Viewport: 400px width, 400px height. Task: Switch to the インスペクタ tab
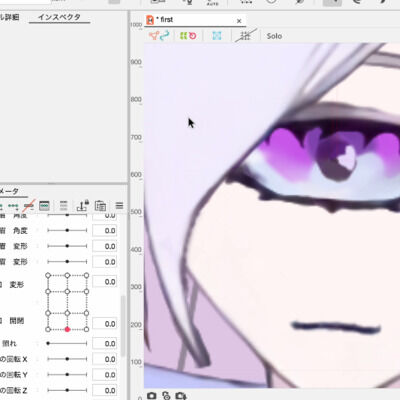[x=59, y=17]
